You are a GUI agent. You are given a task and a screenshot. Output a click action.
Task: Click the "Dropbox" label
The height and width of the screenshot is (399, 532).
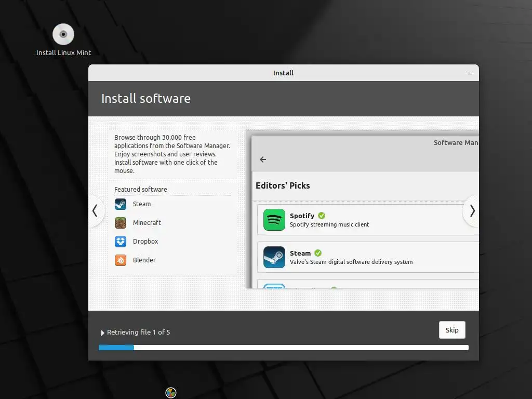145,241
